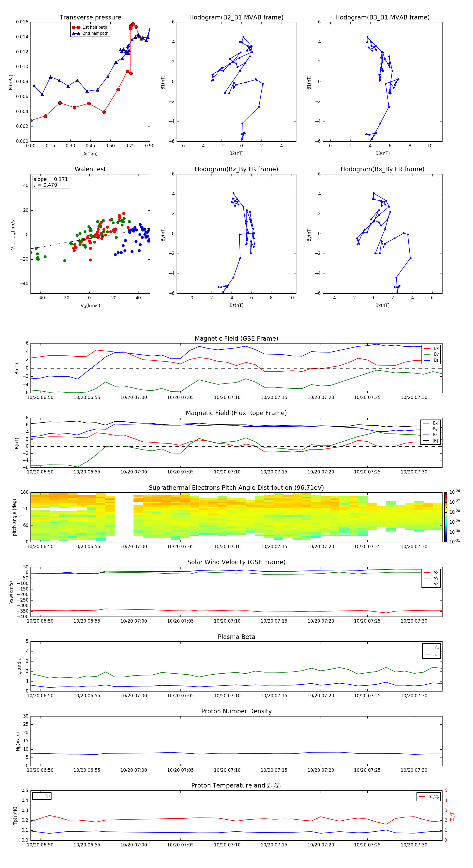Click the "V_remaining(km/s)" y-axis label
This screenshot has height=868, width=473.
pos(13,234)
